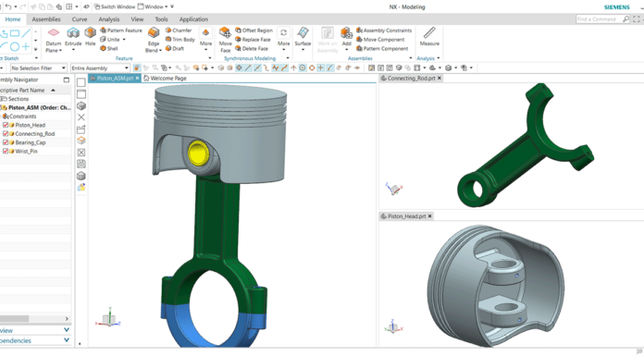The width and height of the screenshot is (644, 356).
Task: Expand the Dependencies section chevron
Action: pos(67,340)
